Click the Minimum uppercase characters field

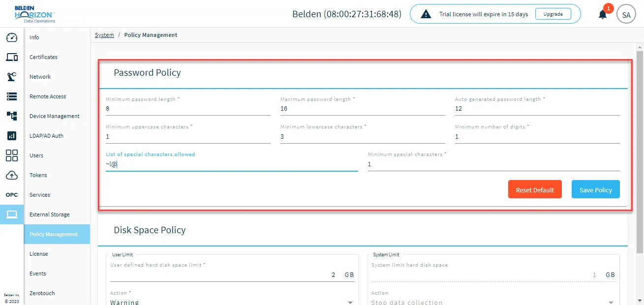pyautogui.click(x=188, y=137)
